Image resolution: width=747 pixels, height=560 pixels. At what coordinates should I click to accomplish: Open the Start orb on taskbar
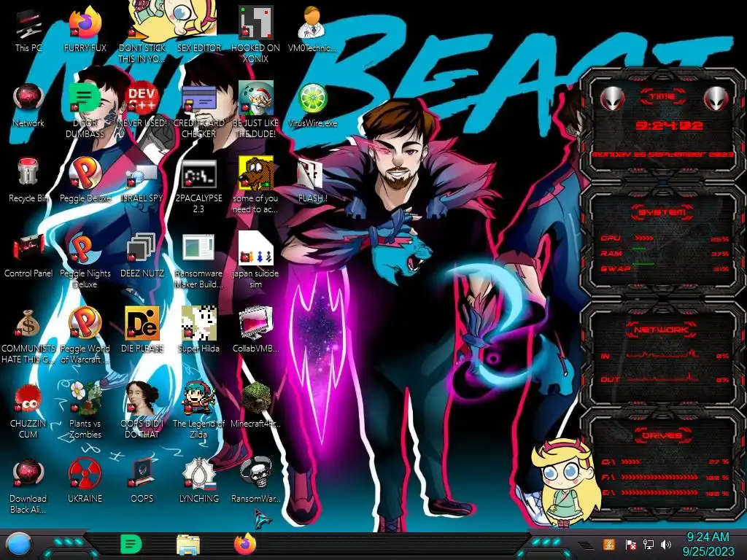click(x=18, y=545)
